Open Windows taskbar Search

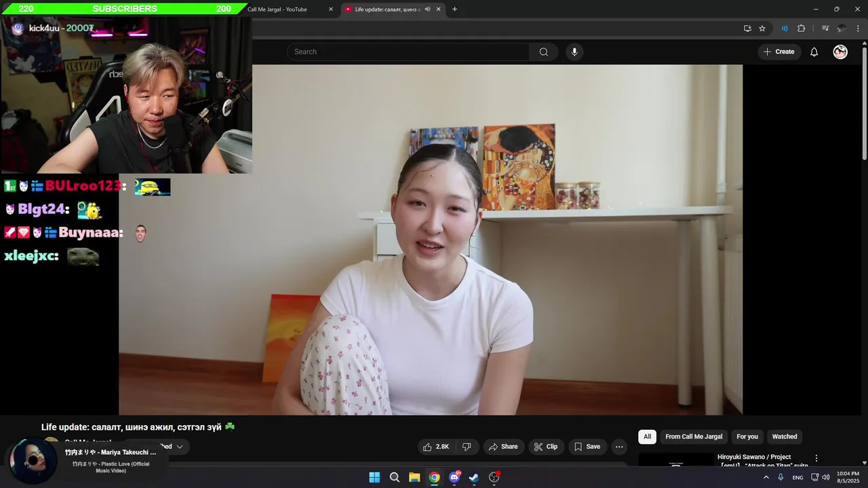pos(395,477)
